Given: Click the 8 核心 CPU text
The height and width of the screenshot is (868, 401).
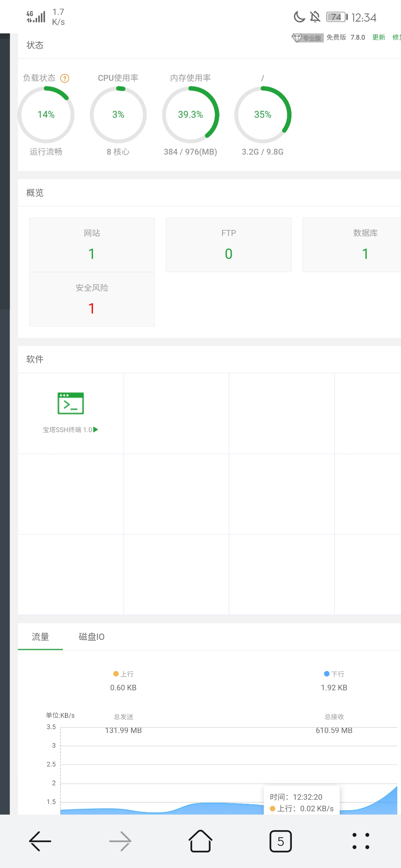Looking at the screenshot, I should tap(118, 152).
